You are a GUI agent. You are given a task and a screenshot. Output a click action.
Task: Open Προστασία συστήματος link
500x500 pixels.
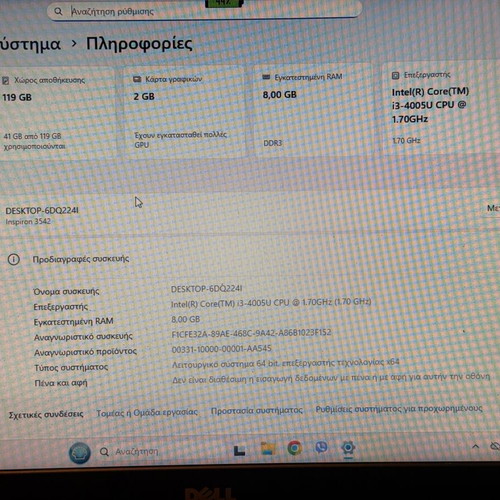(257, 410)
